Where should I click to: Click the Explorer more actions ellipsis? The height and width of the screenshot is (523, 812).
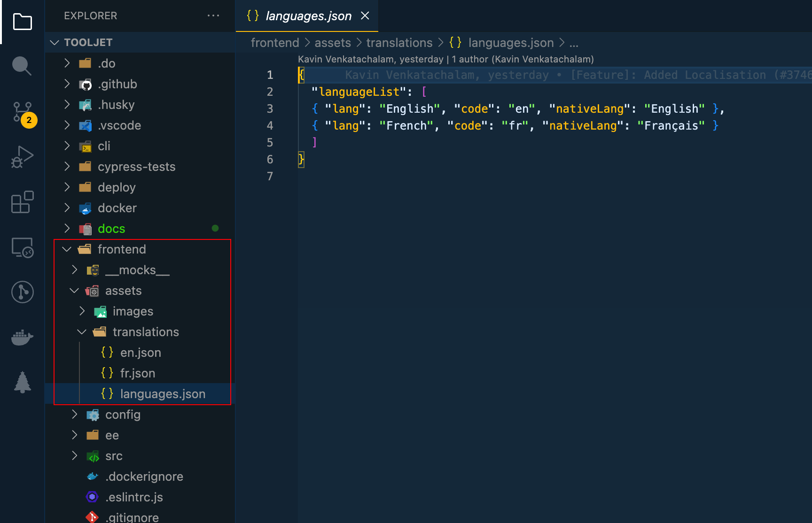coord(213,15)
